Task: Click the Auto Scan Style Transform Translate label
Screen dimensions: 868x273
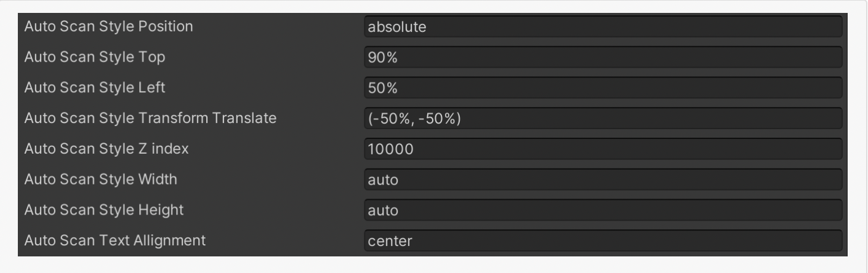Action: tap(150, 118)
